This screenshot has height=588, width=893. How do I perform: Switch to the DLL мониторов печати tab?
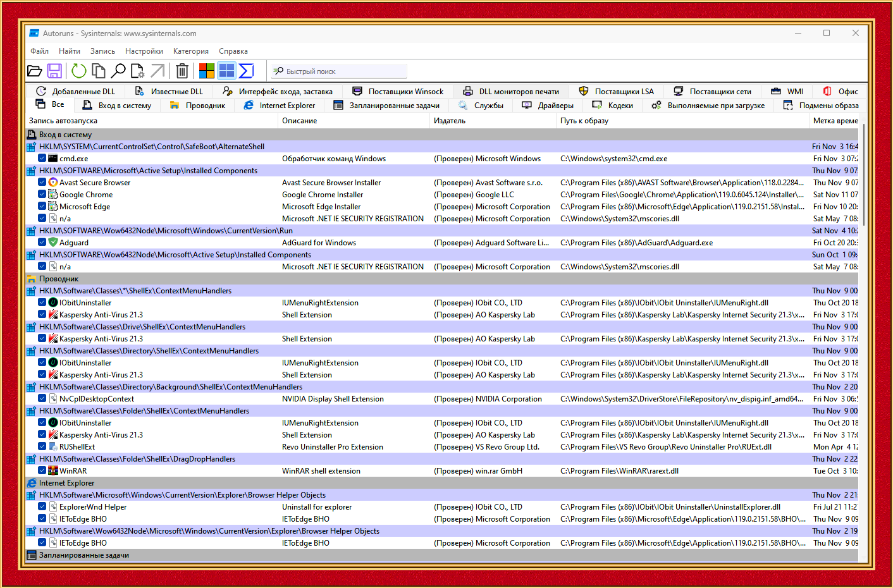[511, 92]
